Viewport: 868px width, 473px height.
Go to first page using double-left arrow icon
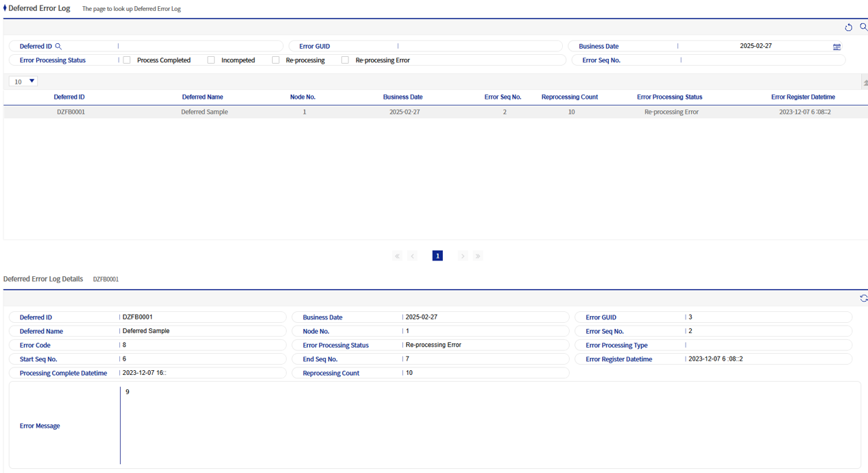coord(397,255)
